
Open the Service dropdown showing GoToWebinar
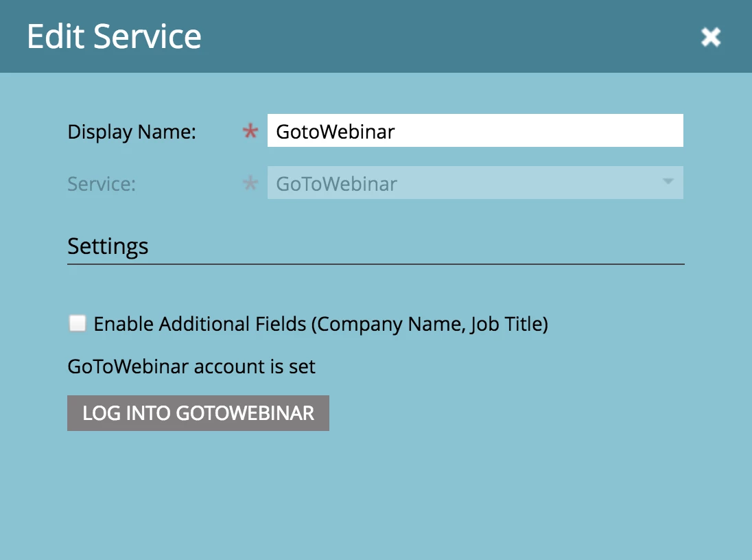[475, 183]
